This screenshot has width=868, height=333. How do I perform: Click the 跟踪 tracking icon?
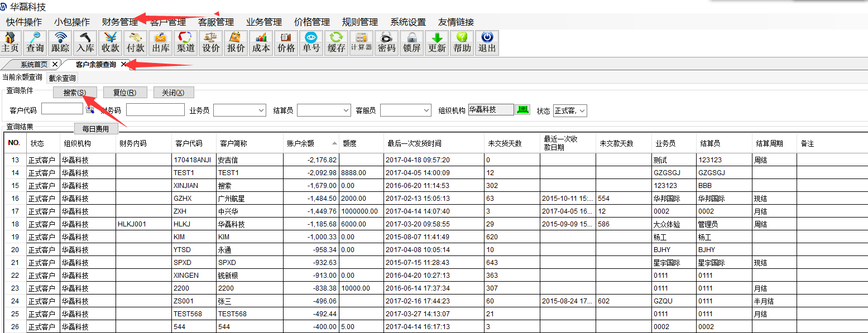point(60,42)
